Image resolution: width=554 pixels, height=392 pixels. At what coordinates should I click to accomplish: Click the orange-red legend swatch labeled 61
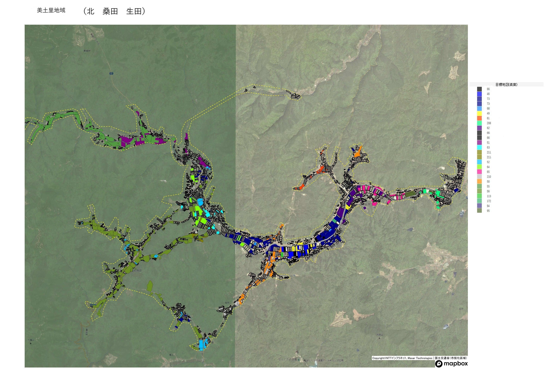[479, 118]
